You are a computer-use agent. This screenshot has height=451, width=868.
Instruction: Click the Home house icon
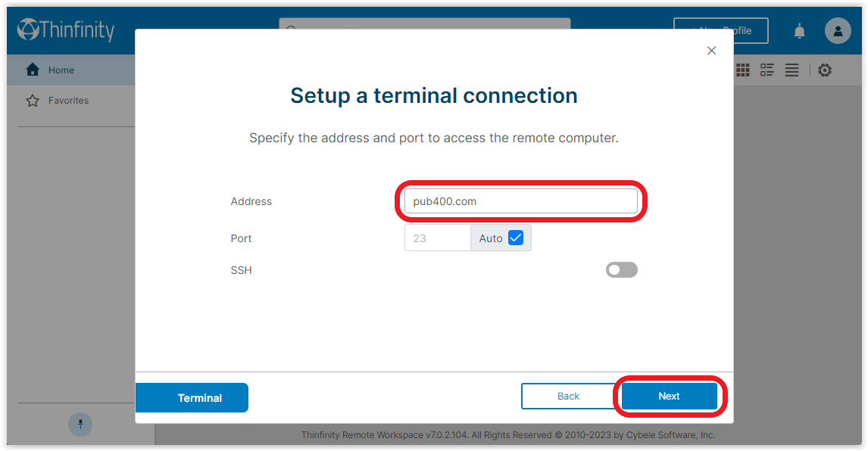point(33,69)
